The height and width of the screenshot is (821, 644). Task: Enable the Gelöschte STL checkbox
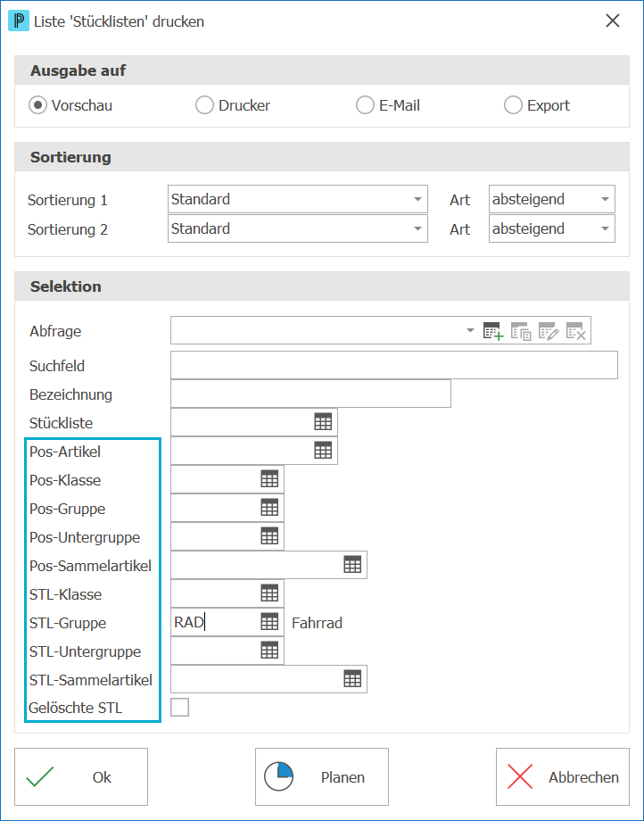(x=179, y=708)
